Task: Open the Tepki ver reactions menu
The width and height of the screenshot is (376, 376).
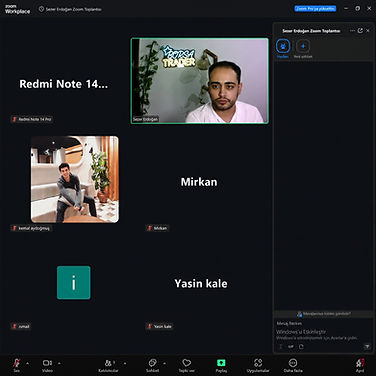Action: click(187, 365)
